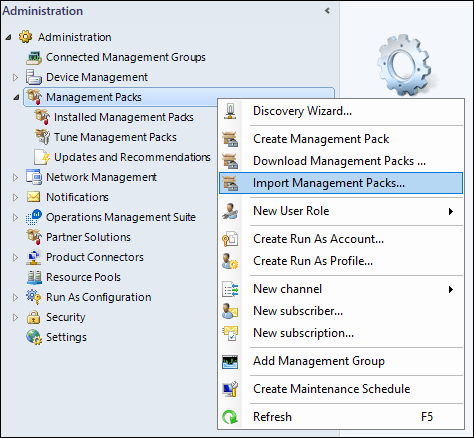Click the Create Run As Profile icon
The height and width of the screenshot is (438, 474).
230,261
